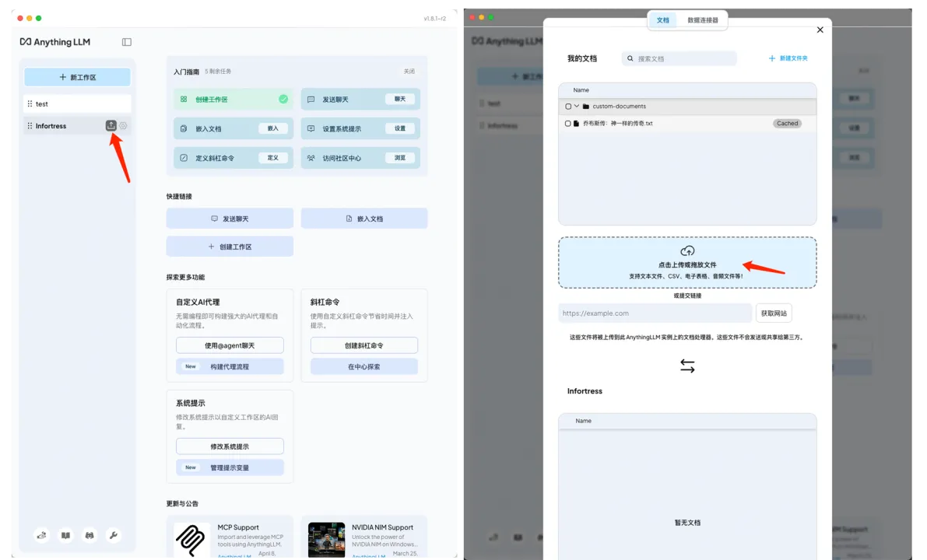This screenshot has width=927, height=560.
Task: Collapse the custom-documents folder chevron
Action: [x=577, y=107]
